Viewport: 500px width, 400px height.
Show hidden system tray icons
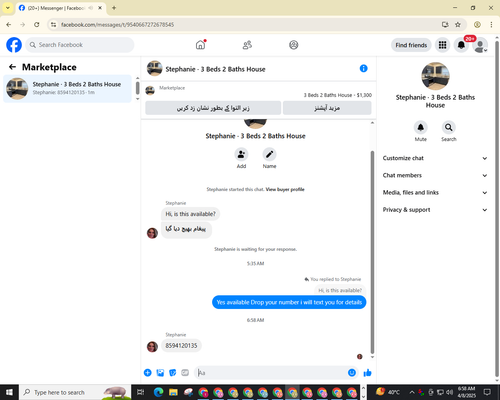[x=412, y=392]
